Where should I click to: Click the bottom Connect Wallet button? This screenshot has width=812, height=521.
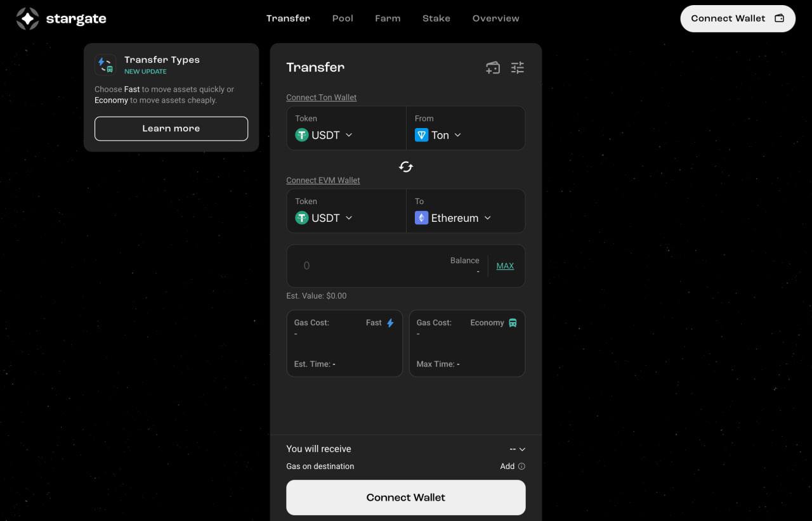click(406, 498)
